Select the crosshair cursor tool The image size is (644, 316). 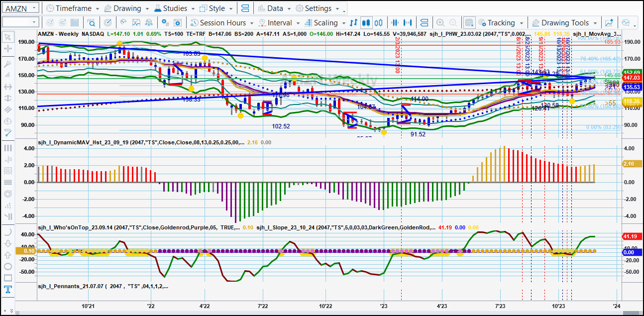7,49
